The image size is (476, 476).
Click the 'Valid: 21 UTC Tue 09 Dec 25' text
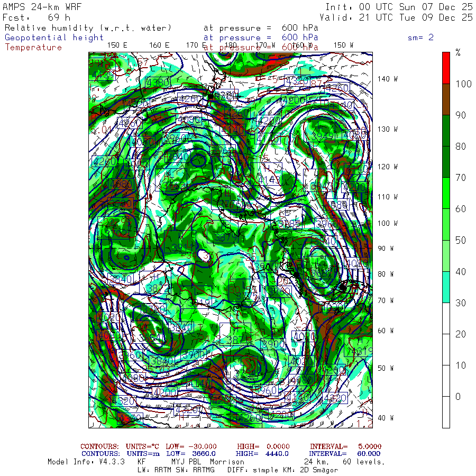pos(399,17)
